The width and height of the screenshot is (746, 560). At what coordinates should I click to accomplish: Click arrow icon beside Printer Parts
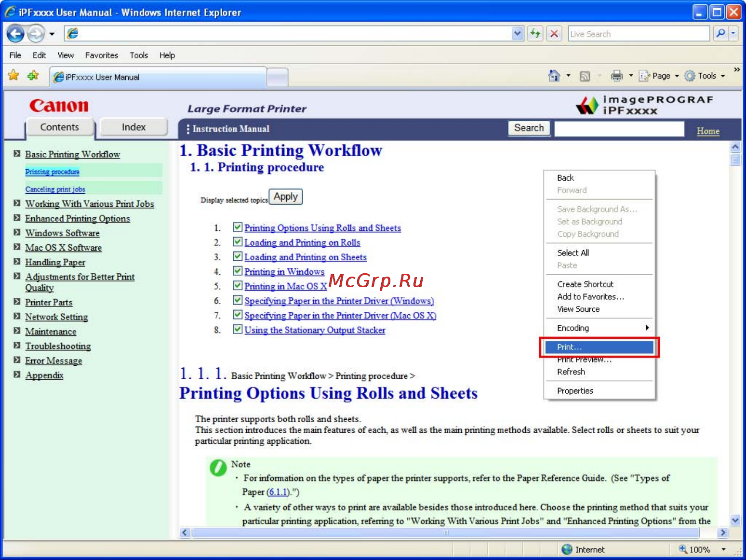click(x=17, y=302)
